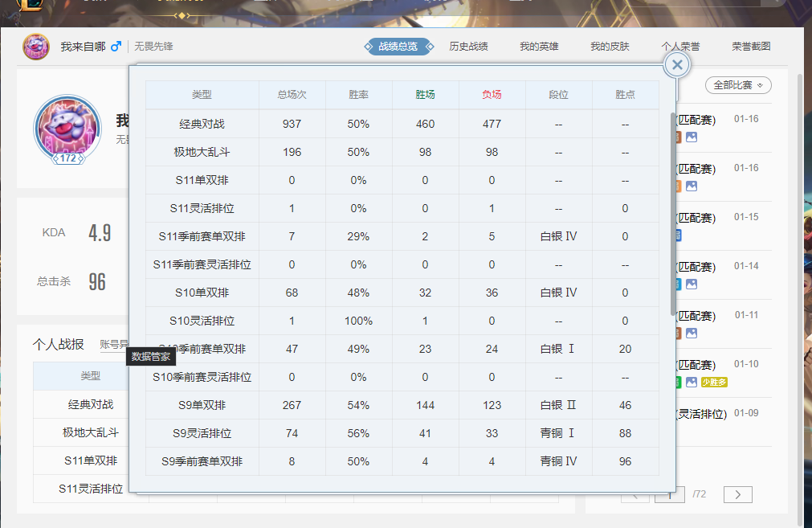Go to next page of match list

(737, 494)
